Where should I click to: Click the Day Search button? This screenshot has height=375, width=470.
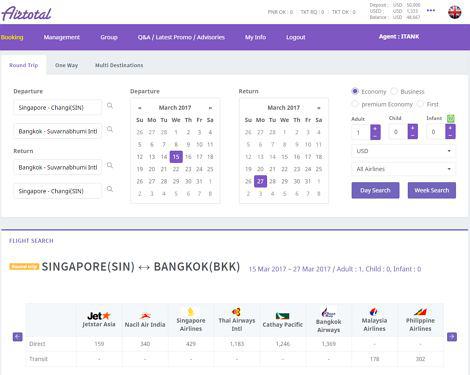(375, 190)
